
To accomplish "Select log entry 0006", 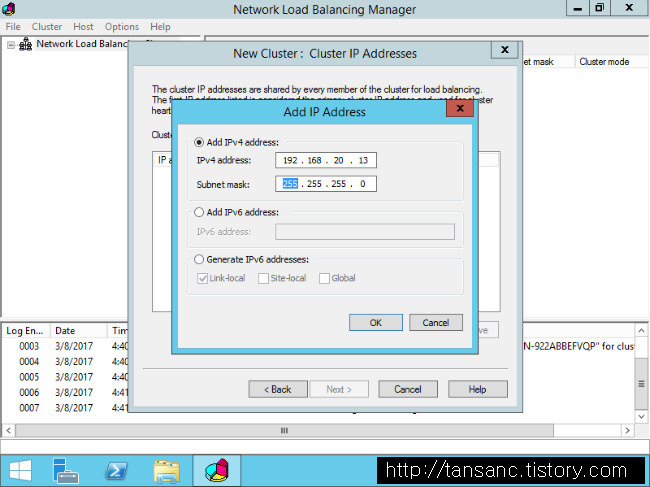I will [29, 392].
